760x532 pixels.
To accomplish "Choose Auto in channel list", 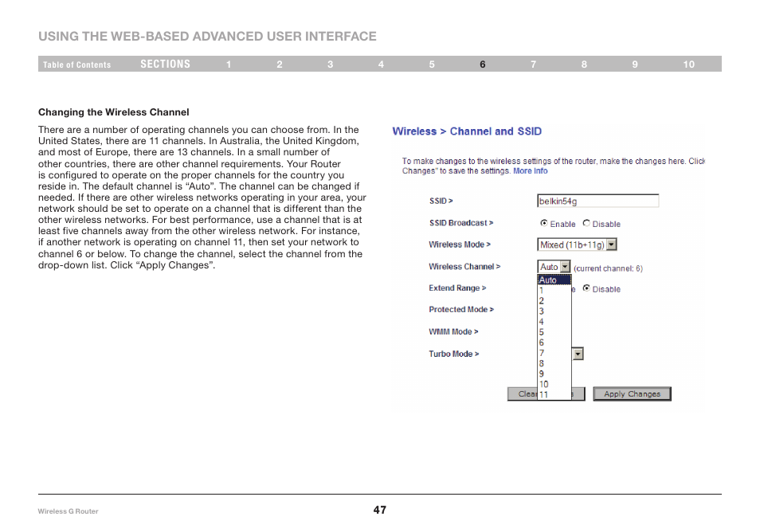I will [x=554, y=280].
